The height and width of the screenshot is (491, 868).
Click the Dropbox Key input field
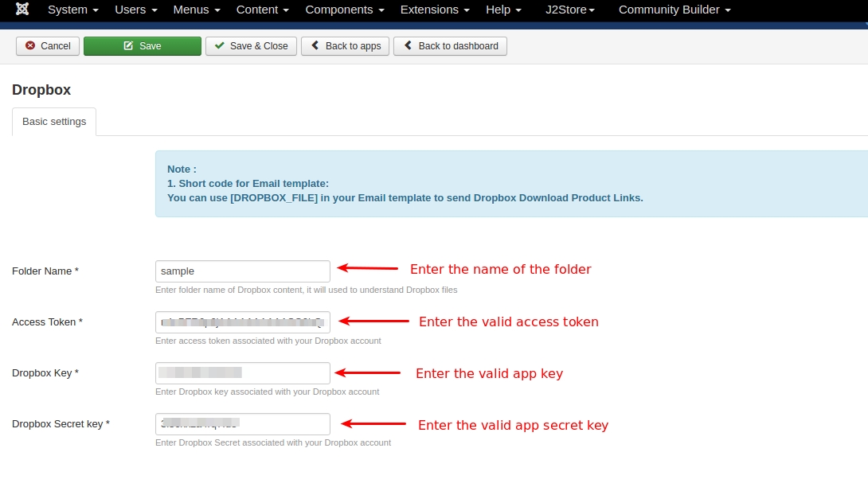(x=242, y=372)
